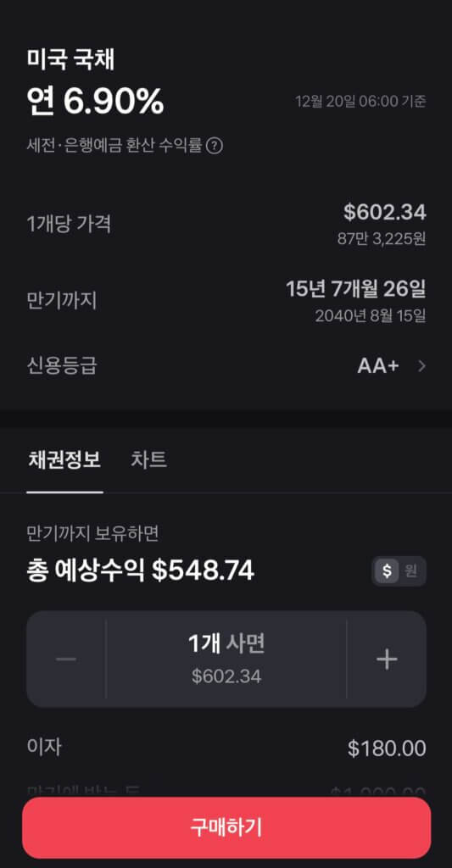Tap the 1개 사면 quantity field

226,659
